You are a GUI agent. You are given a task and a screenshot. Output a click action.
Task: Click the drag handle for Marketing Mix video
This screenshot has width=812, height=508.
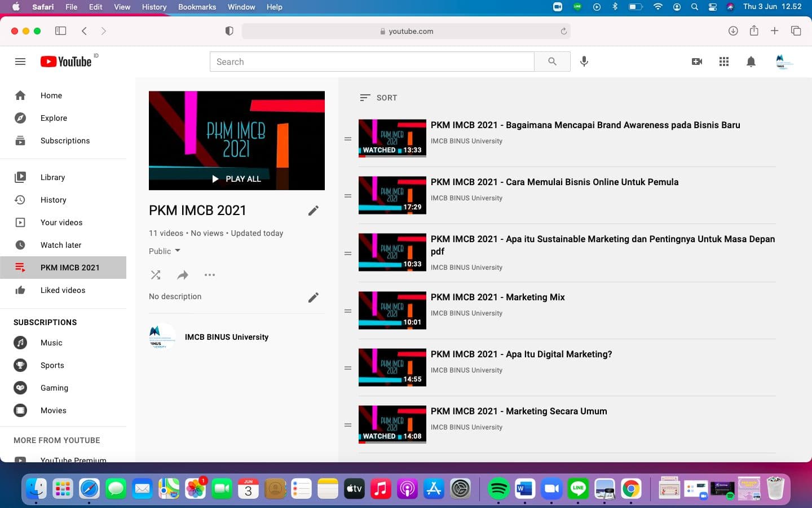pyautogui.click(x=348, y=311)
